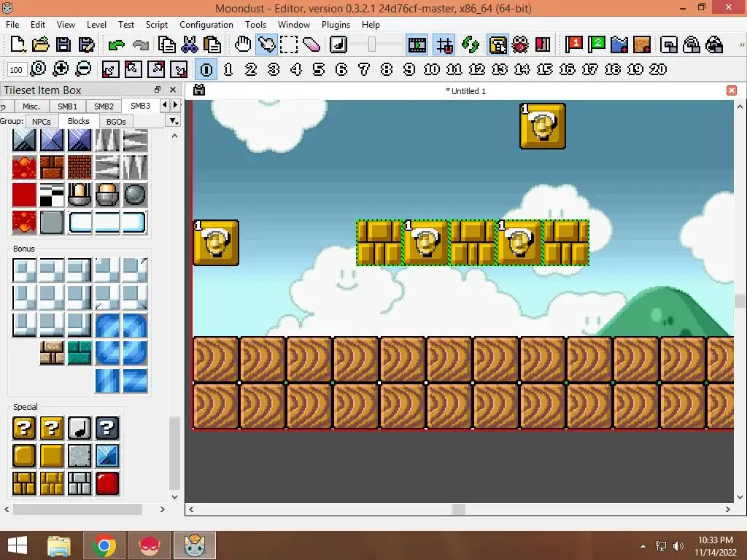Copy the selection with the copy icon
The height and width of the screenshot is (560, 747).
click(x=167, y=45)
